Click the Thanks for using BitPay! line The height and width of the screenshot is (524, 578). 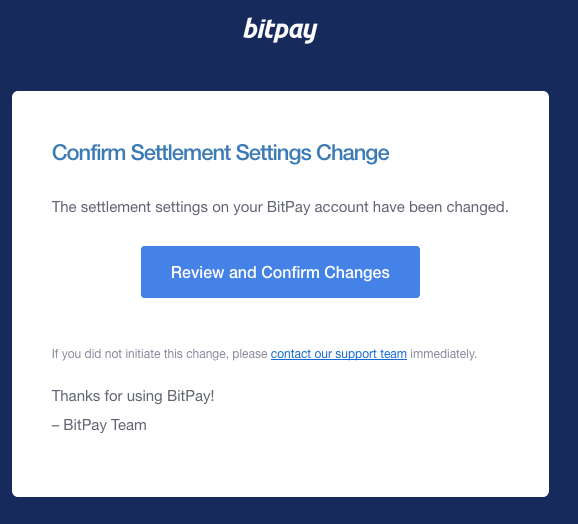(133, 396)
